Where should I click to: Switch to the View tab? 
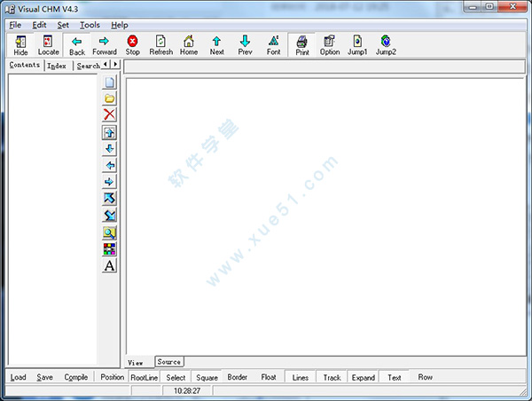click(x=136, y=363)
